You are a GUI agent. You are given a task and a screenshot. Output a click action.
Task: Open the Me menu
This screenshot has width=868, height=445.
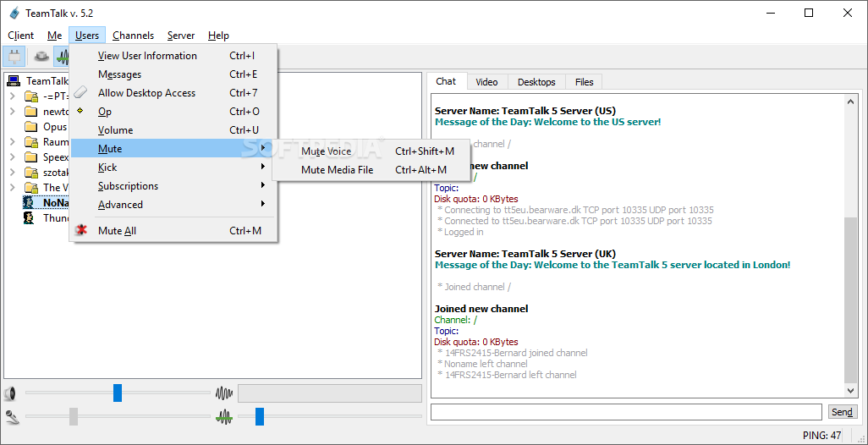[x=55, y=36]
